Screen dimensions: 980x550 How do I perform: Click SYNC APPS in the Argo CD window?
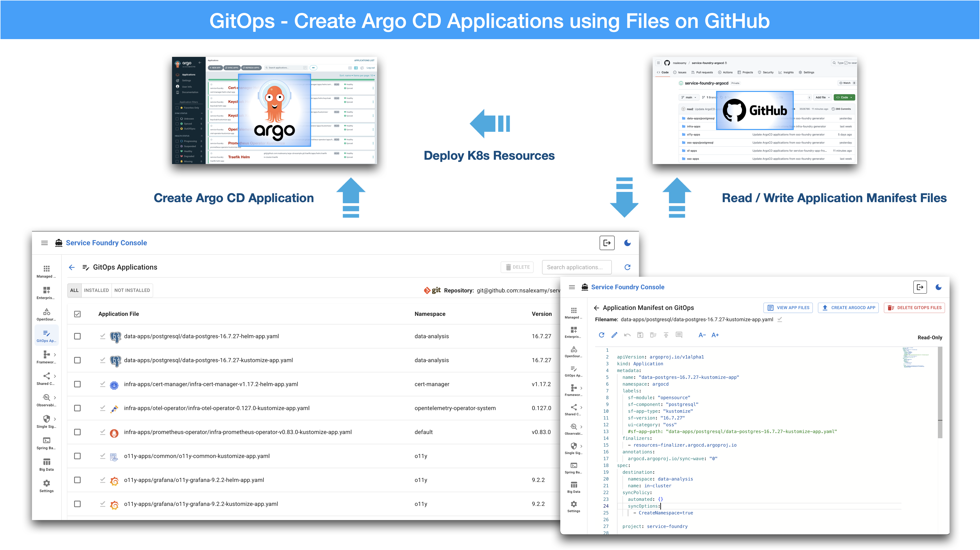[232, 68]
